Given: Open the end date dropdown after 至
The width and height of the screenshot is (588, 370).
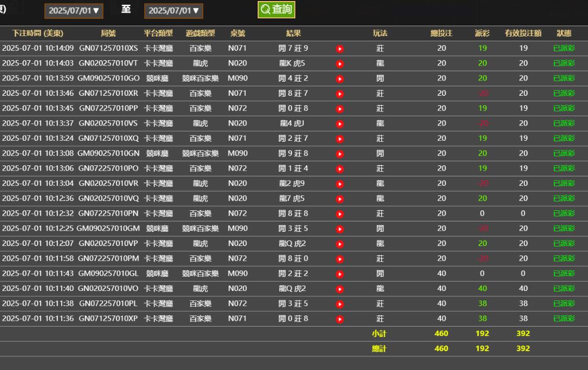Looking at the screenshot, I should (174, 11).
